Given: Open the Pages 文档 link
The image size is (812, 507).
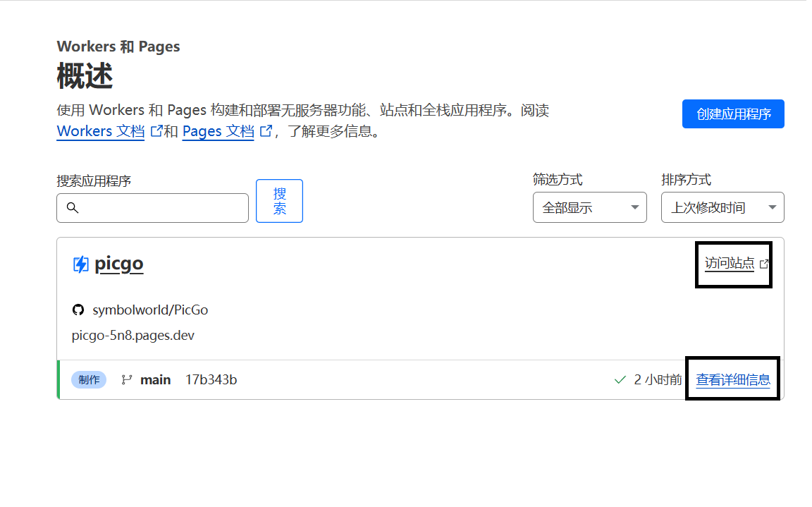Looking at the screenshot, I should point(218,131).
